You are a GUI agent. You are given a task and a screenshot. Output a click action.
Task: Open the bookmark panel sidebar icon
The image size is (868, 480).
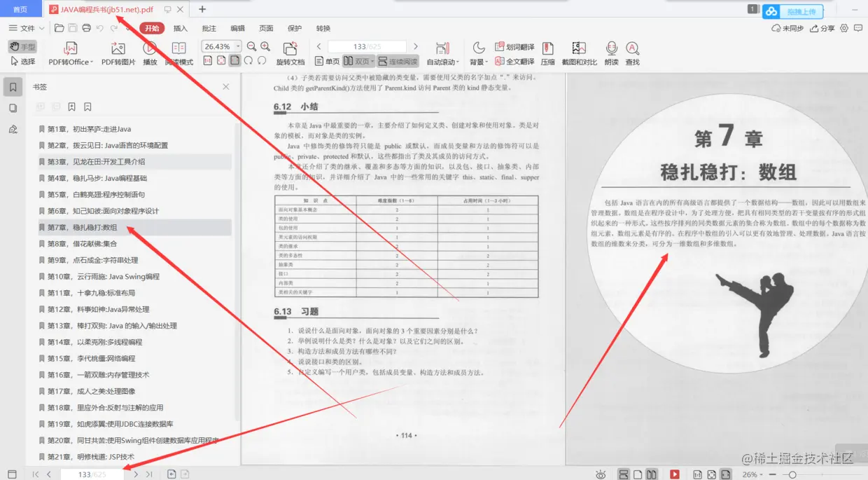click(x=13, y=87)
